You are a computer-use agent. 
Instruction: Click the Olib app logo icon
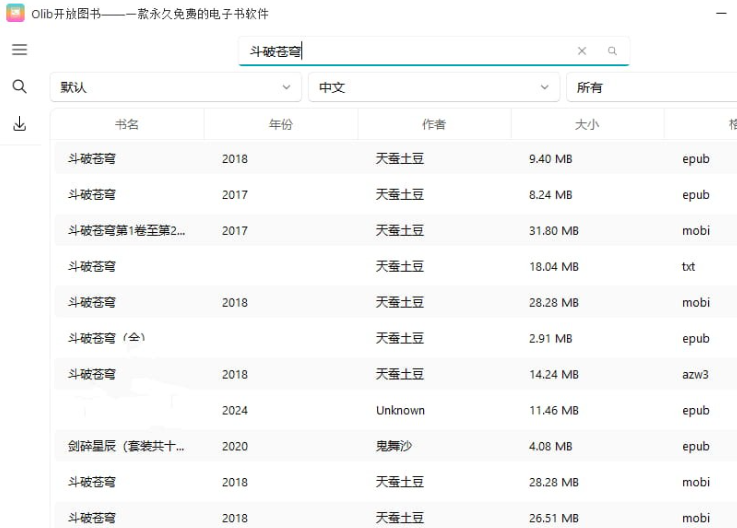pyautogui.click(x=15, y=13)
